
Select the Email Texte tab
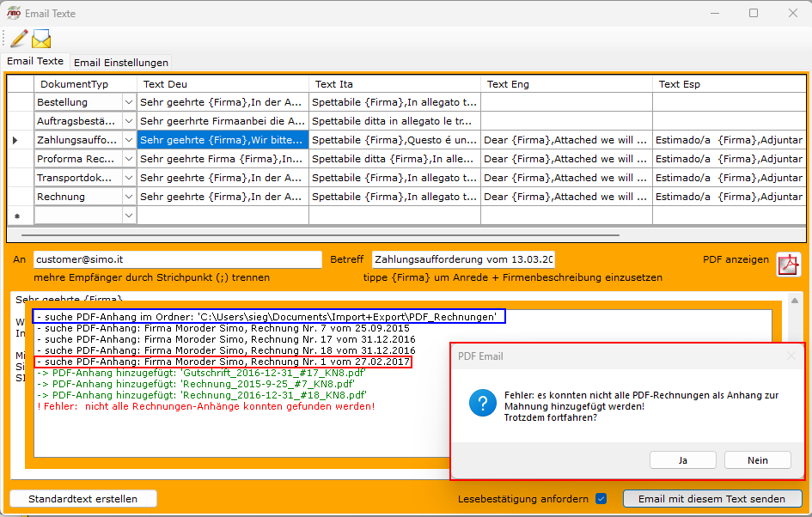click(35, 62)
